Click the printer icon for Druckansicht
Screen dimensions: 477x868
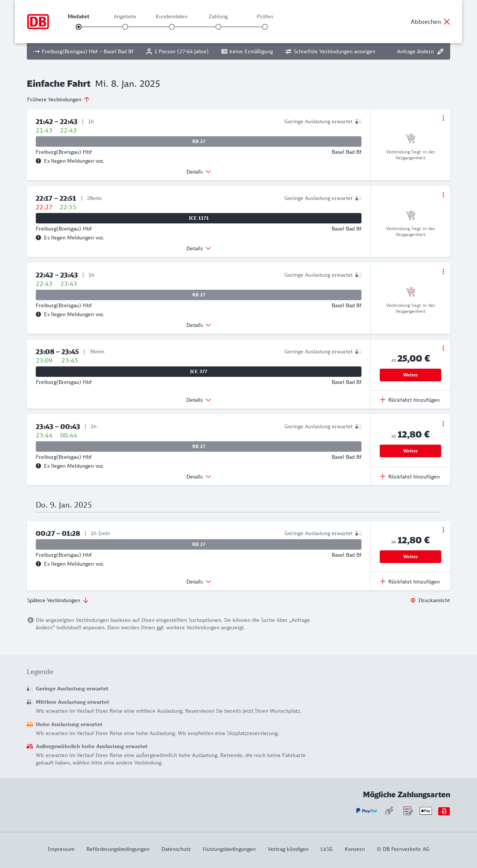click(x=413, y=600)
